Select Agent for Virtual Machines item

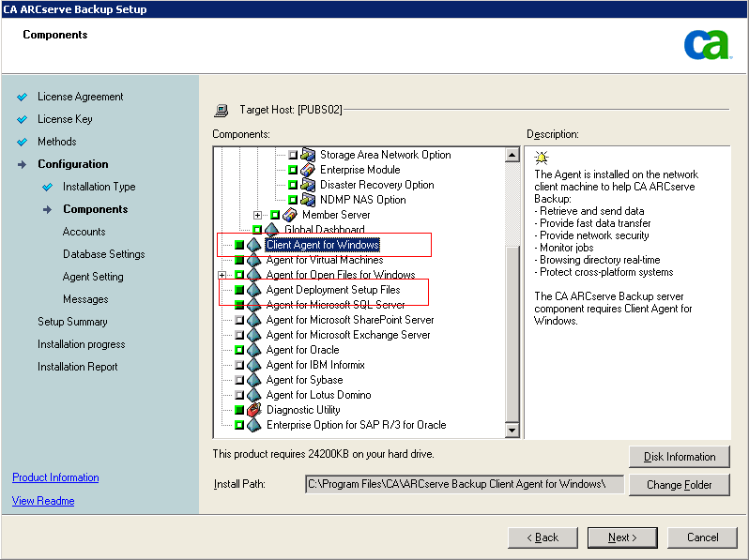coord(324,260)
